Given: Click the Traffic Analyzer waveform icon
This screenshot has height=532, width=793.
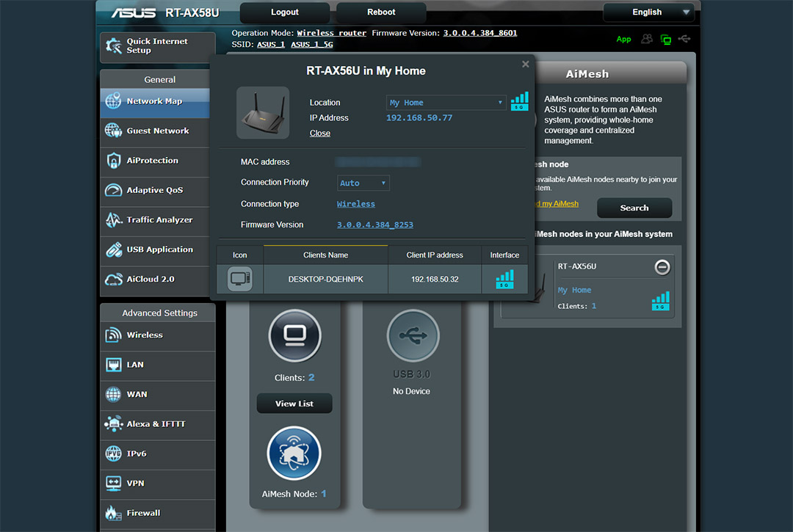Looking at the screenshot, I should [113, 220].
